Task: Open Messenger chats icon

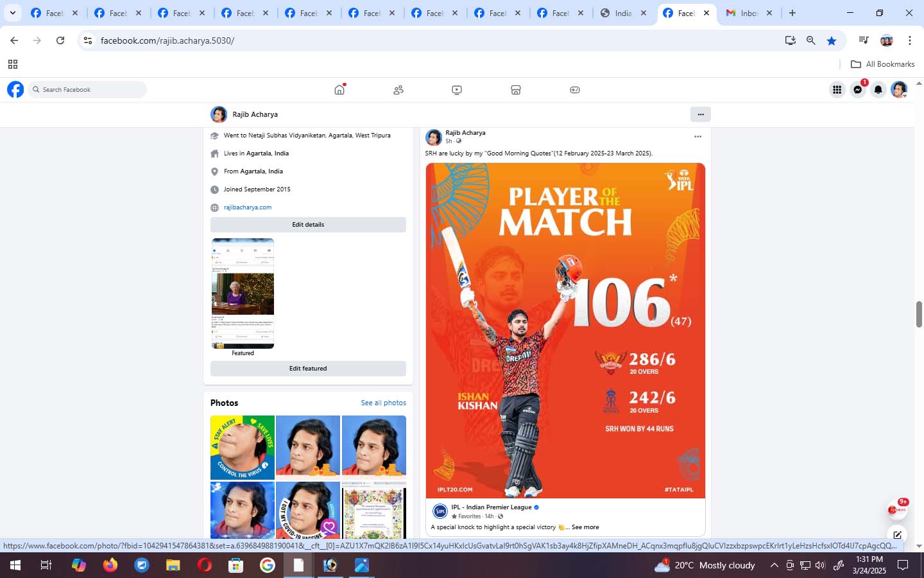Action: pos(858,90)
